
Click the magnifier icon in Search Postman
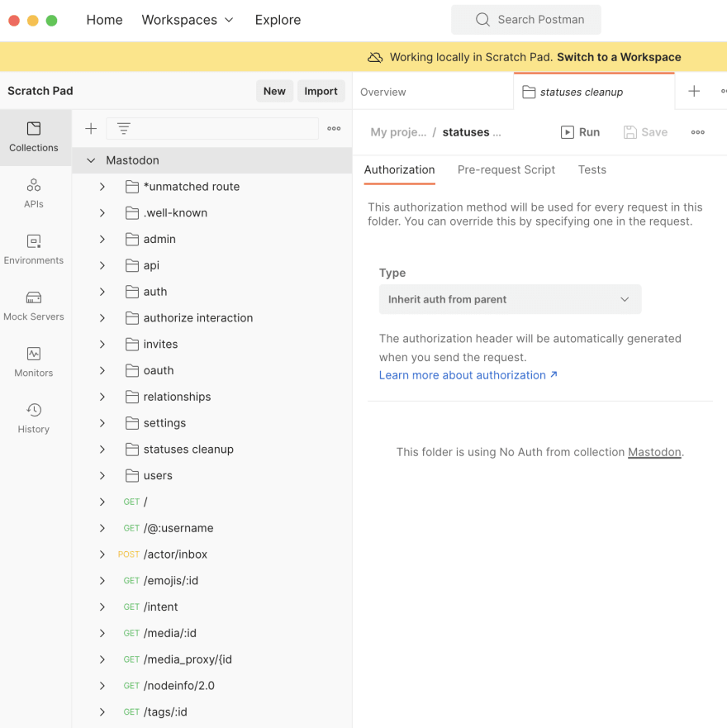482,20
